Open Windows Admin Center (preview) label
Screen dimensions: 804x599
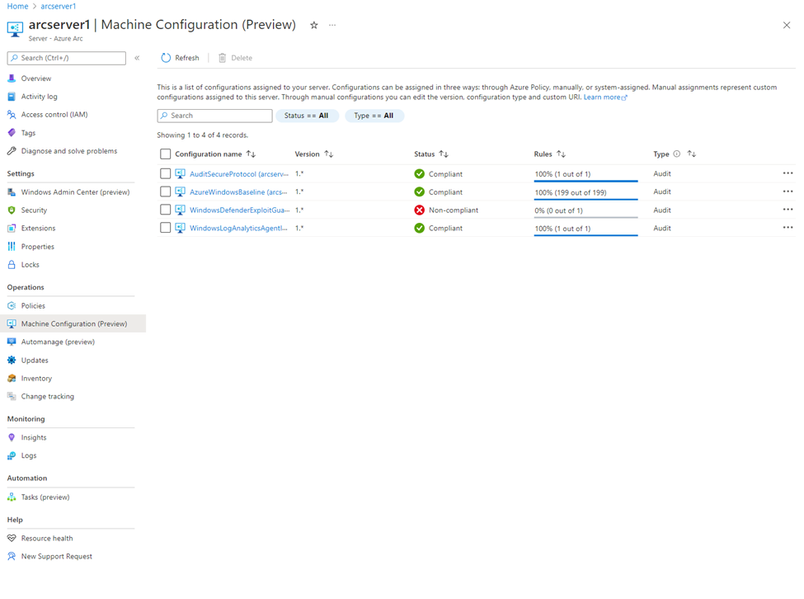pyautogui.click(x=75, y=192)
